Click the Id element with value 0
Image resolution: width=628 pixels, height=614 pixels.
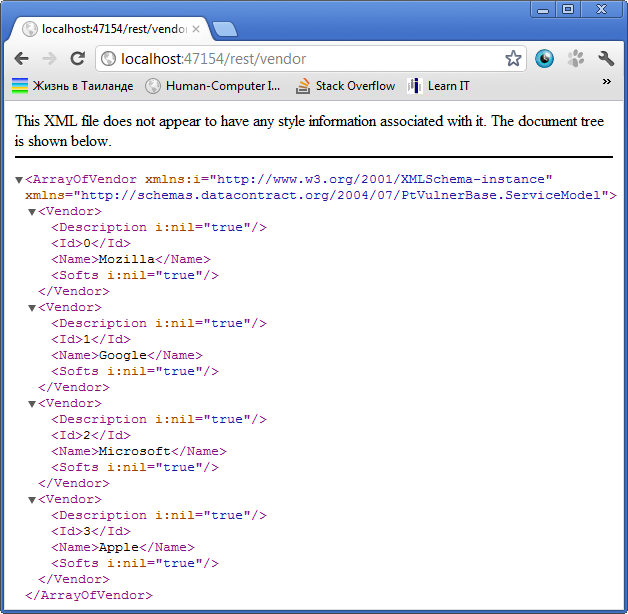click(x=91, y=244)
